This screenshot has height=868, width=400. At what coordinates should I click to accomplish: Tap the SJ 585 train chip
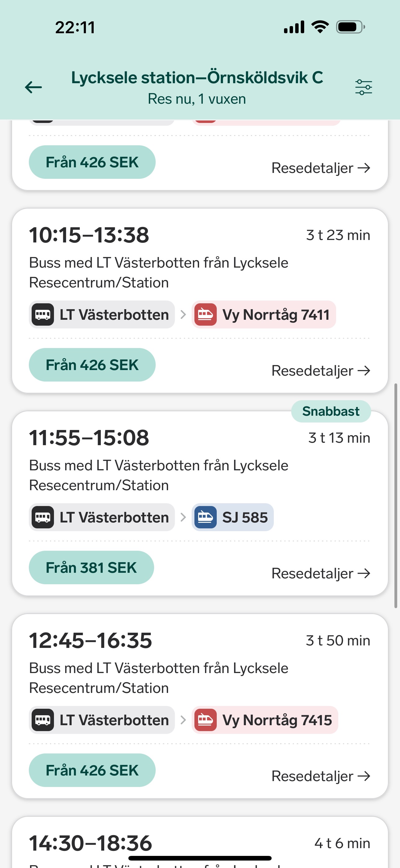point(233,517)
